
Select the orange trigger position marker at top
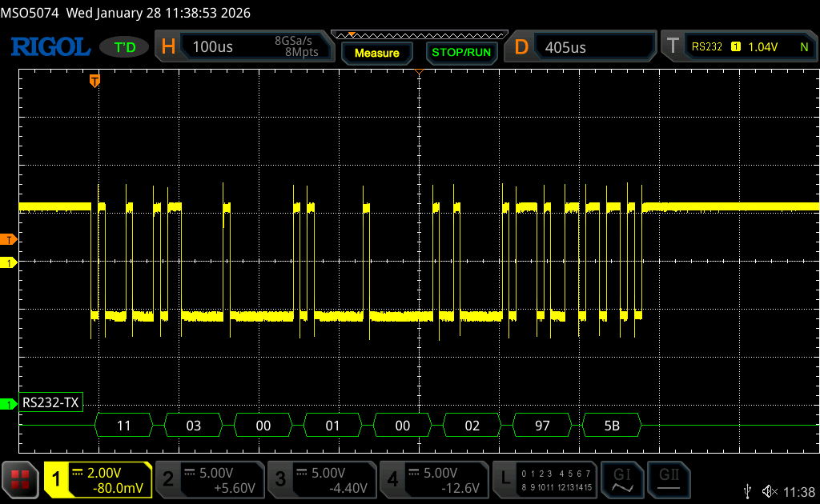(94, 80)
